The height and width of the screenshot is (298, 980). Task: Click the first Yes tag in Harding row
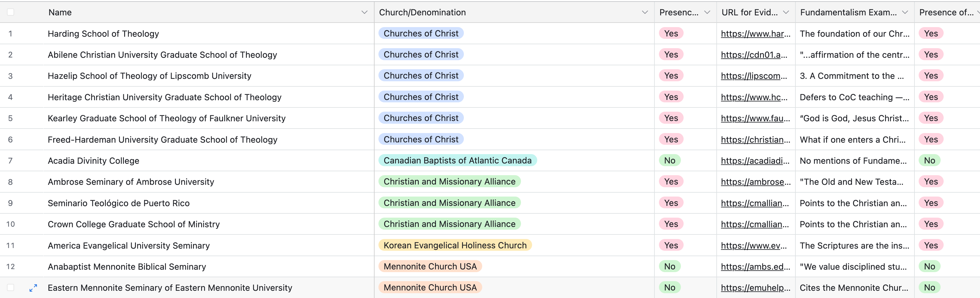coord(671,33)
